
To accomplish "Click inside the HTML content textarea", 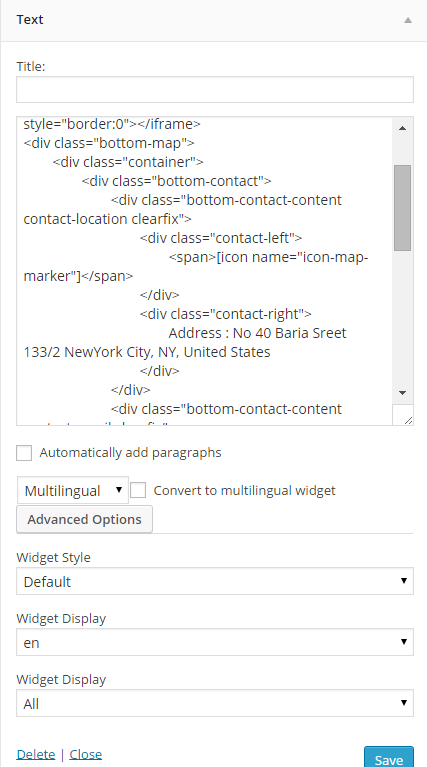I will coord(204,271).
